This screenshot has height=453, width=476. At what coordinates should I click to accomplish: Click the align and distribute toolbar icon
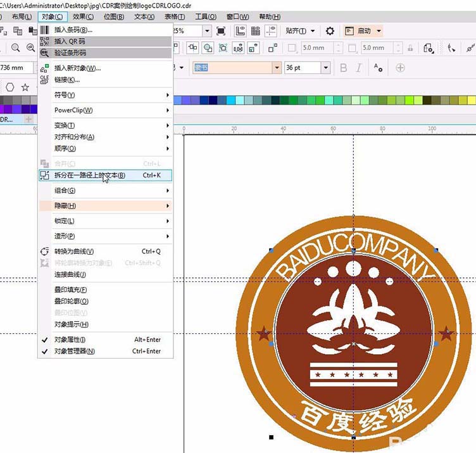click(192, 48)
